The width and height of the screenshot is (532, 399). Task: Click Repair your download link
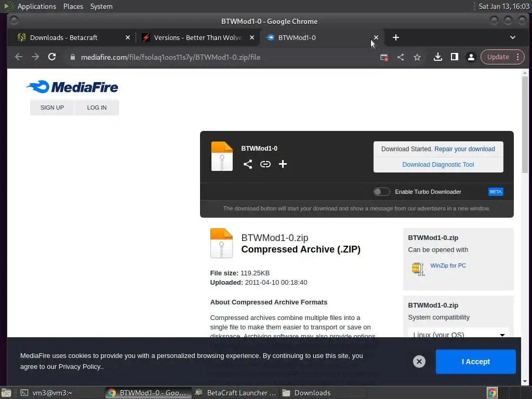click(464, 149)
